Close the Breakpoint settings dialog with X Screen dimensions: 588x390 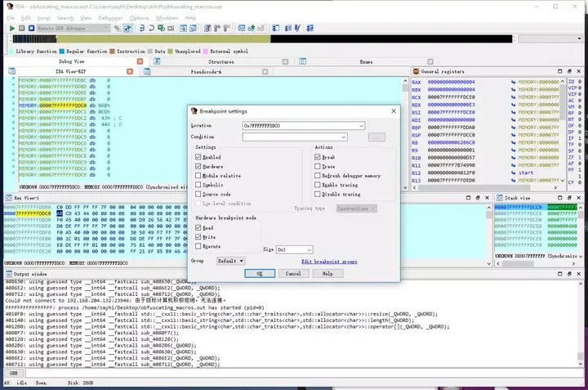394,111
